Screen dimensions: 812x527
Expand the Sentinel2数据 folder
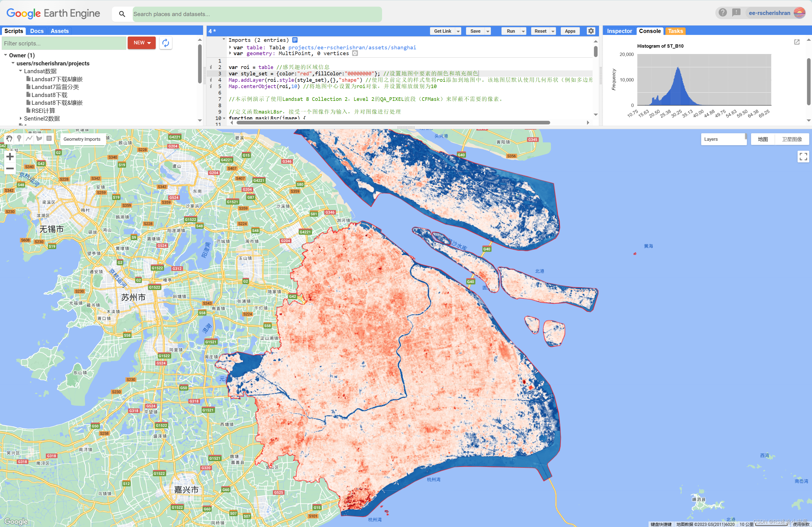(x=21, y=118)
